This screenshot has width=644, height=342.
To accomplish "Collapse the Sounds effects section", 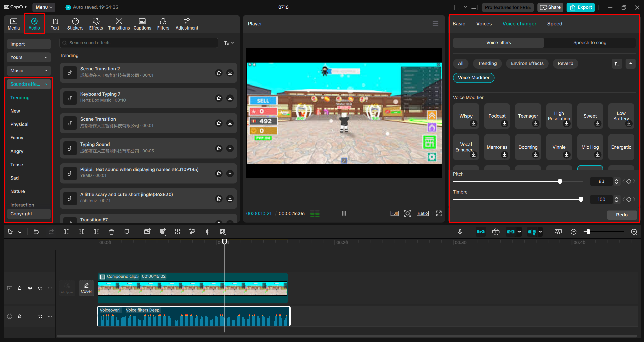I will click(29, 84).
